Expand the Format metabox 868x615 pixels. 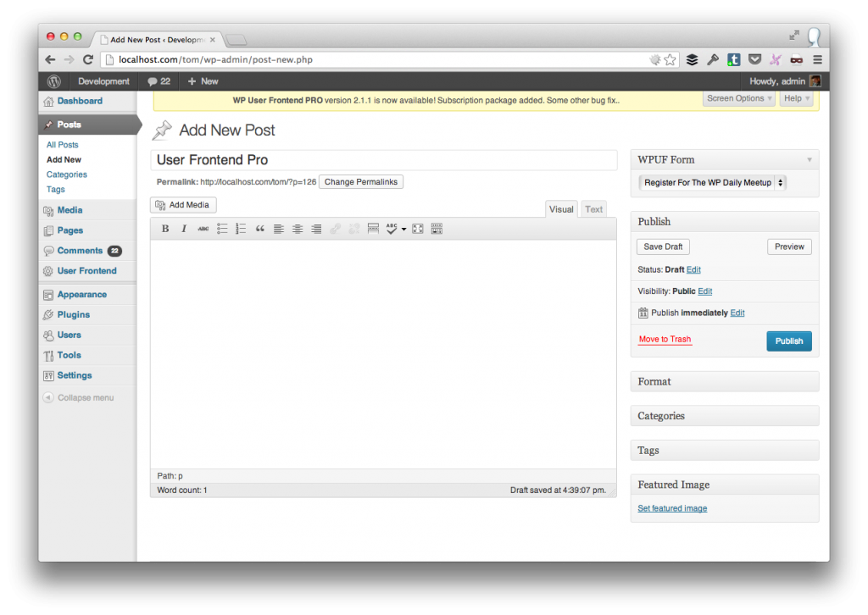[725, 381]
